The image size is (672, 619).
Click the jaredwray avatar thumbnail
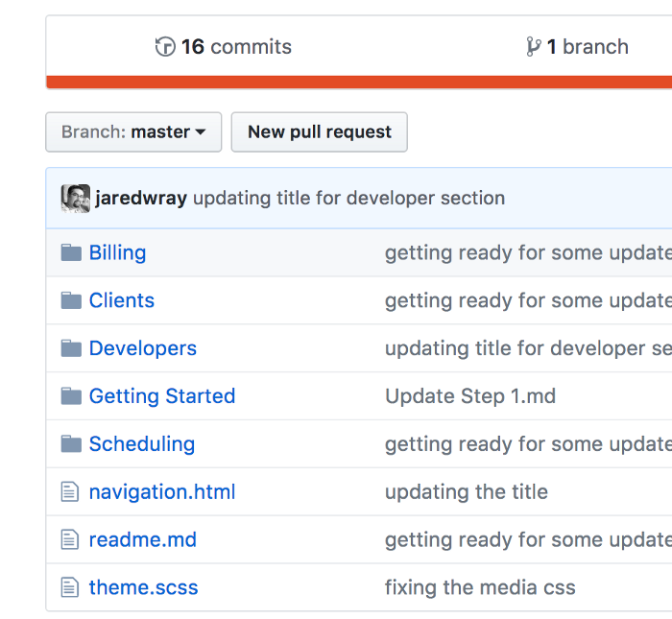click(76, 199)
